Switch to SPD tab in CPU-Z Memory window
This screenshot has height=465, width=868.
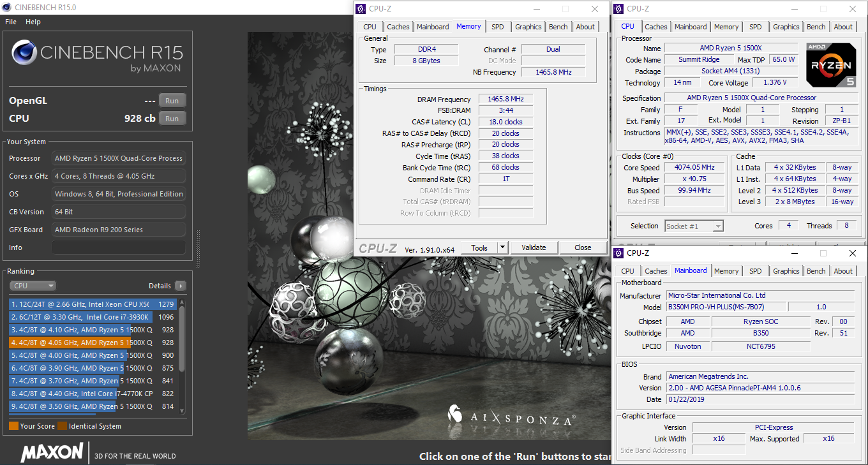[x=497, y=27]
